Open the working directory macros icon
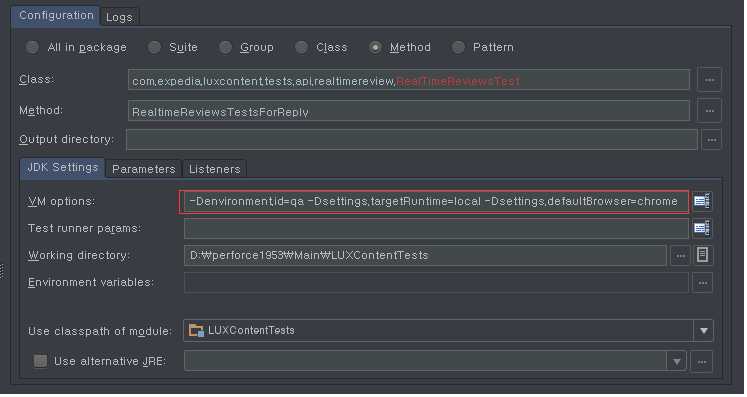The height and width of the screenshot is (397, 747). pyautogui.click(x=702, y=255)
